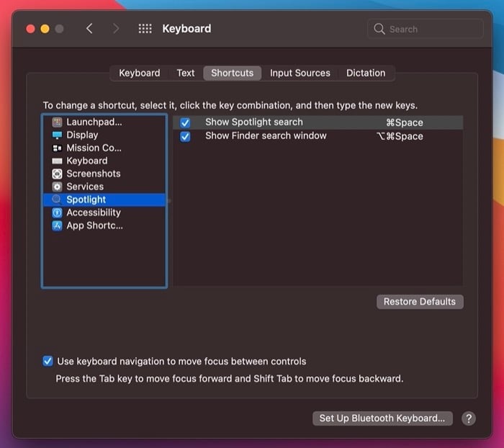
Task: Switch to the Text tab
Action: coord(186,73)
